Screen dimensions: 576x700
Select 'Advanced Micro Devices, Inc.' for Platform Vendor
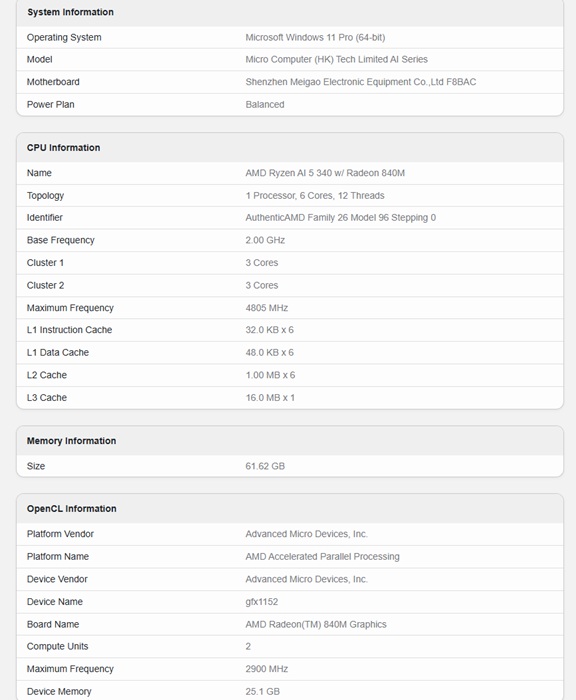pos(306,534)
